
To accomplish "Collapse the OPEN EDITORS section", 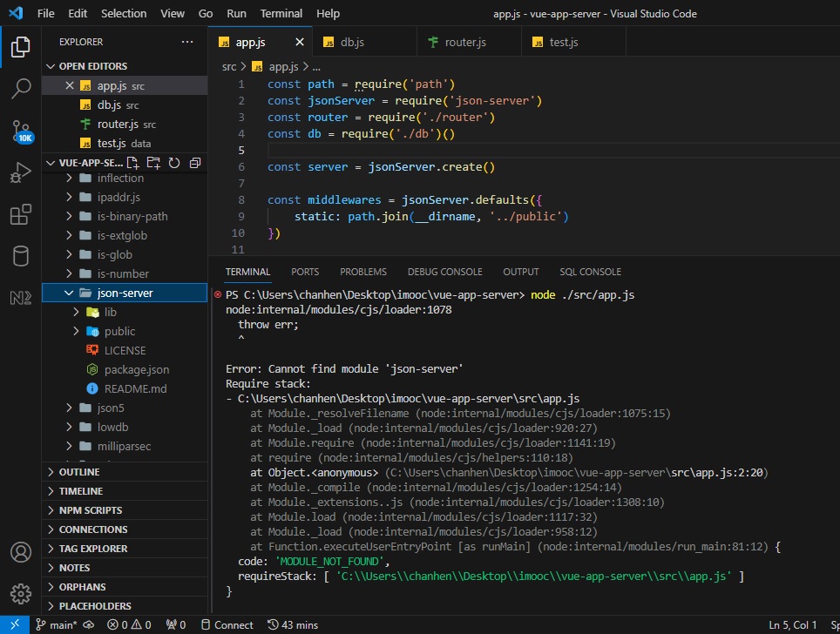I will pyautogui.click(x=92, y=66).
